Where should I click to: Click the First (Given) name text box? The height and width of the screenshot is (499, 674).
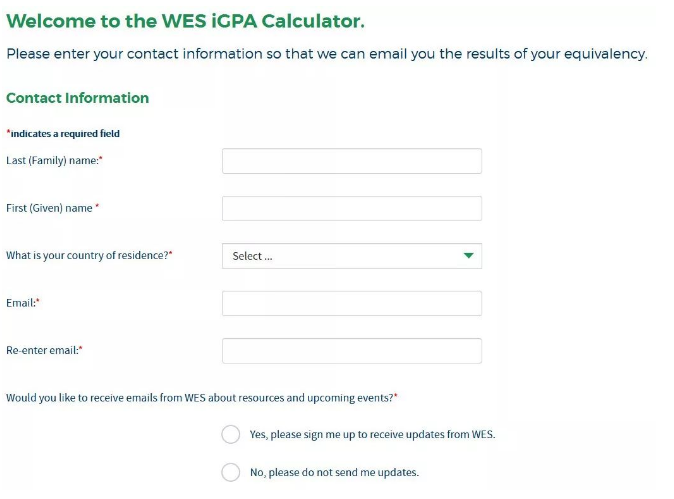pos(351,208)
